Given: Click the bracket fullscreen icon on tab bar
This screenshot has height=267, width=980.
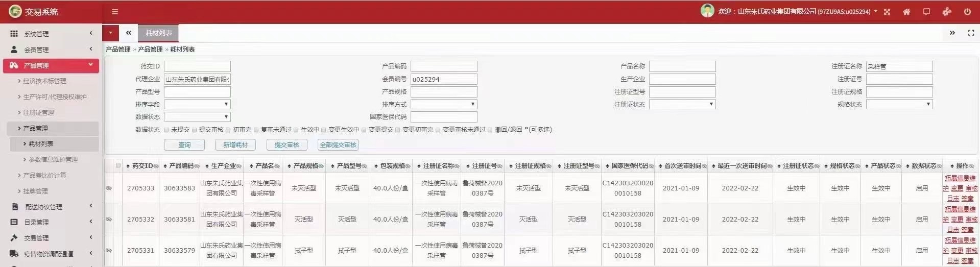Looking at the screenshot, I should (971, 33).
